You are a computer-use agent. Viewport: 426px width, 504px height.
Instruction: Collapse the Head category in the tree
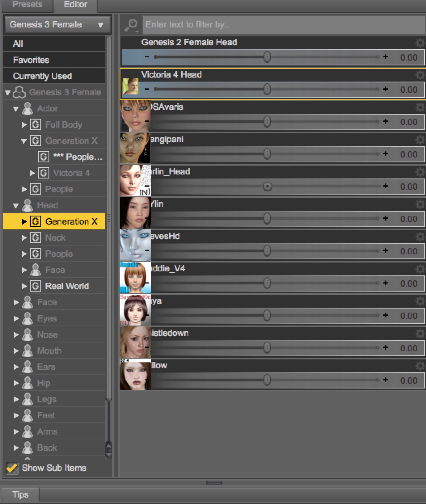(16, 206)
